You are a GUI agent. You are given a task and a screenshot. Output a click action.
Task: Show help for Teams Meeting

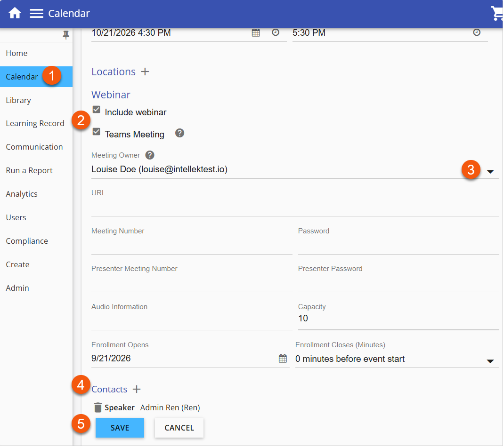179,133
